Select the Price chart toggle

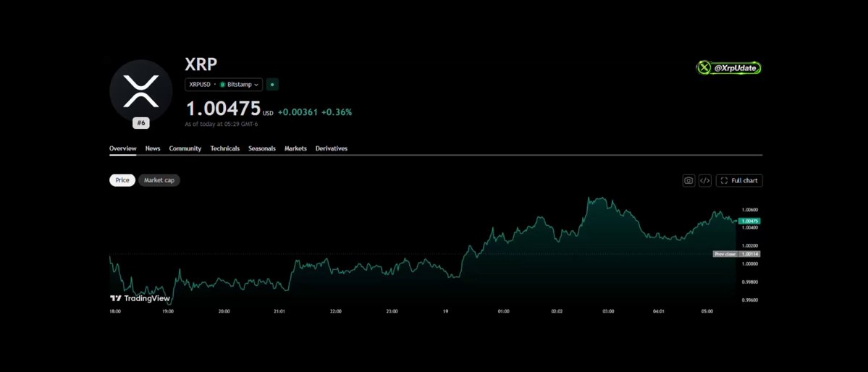[x=122, y=180]
